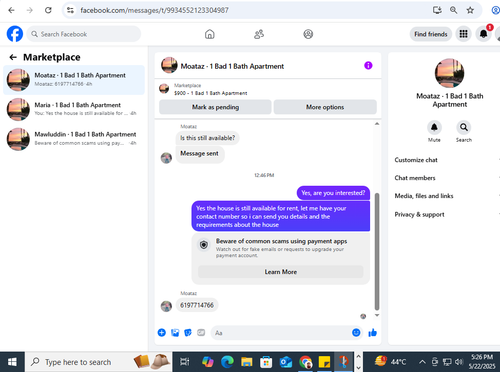Open Microsoft Edge from taskbar
Viewport: 500px width, 372px height.
point(227,362)
